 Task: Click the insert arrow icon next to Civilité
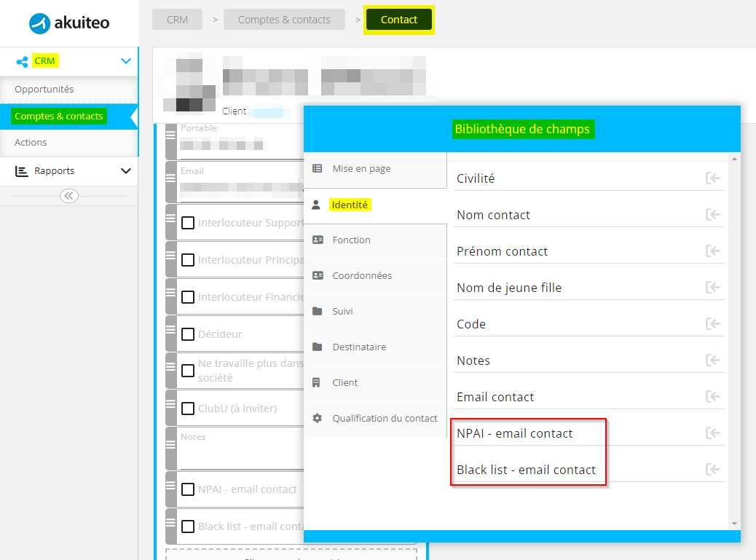[x=713, y=178]
